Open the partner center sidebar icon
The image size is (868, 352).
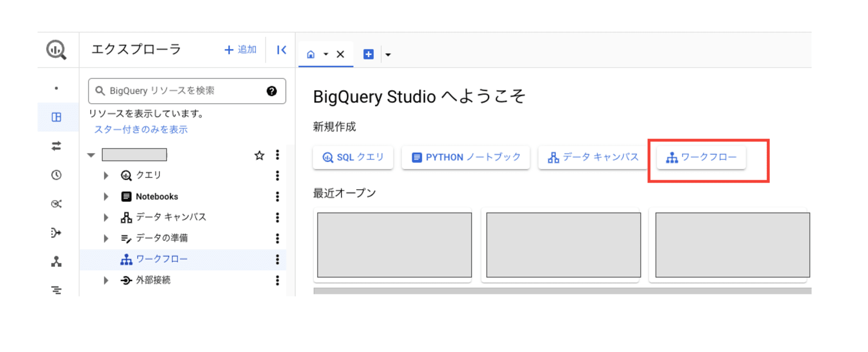coord(56,261)
